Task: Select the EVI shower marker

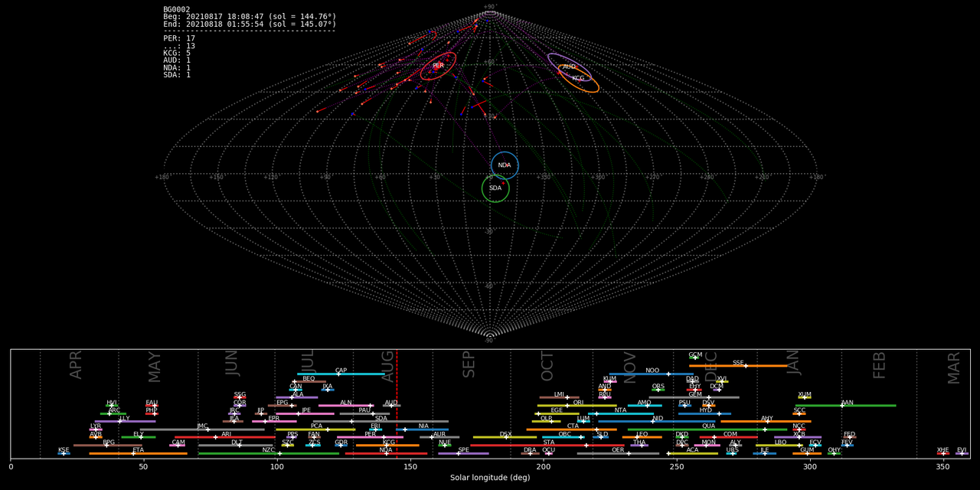Action: tap(962, 452)
